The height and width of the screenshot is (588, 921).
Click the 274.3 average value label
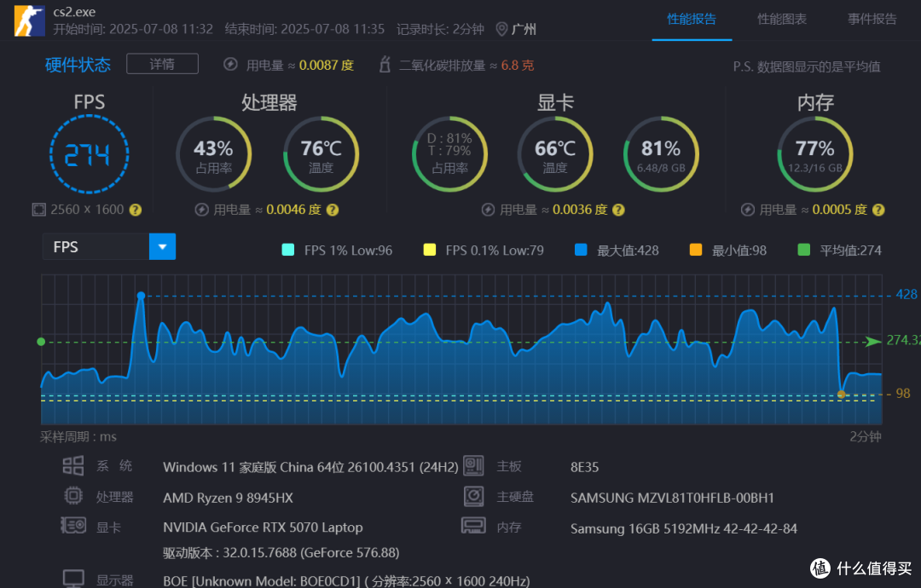point(903,340)
